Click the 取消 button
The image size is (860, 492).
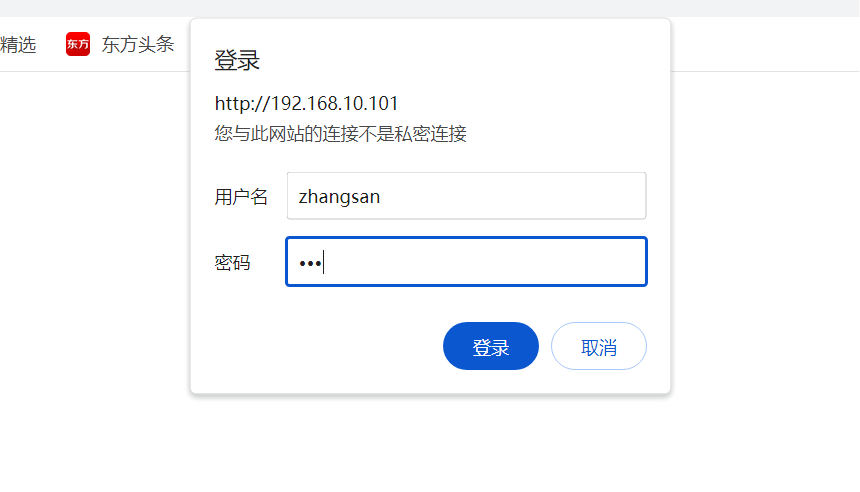click(x=598, y=346)
